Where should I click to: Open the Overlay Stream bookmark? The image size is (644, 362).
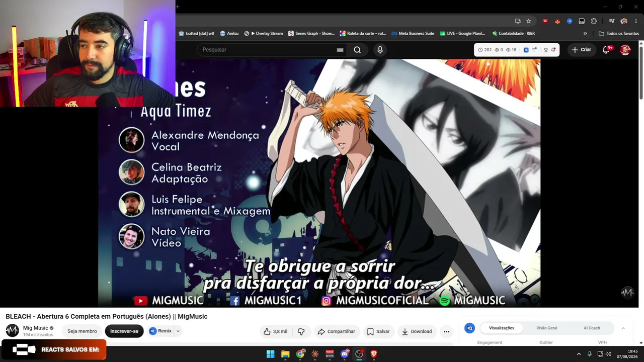[264, 34]
